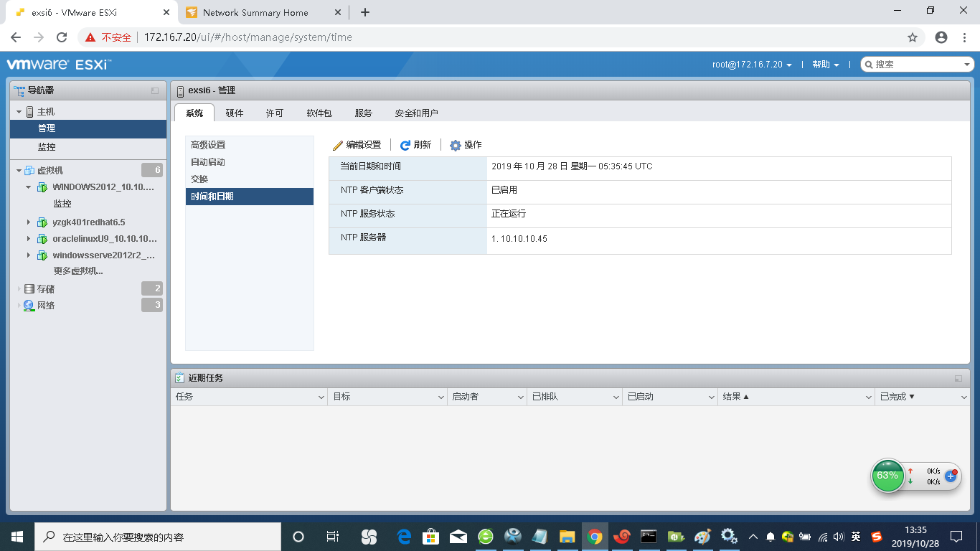This screenshot has height=551, width=980.
Task: Click the 63% green circle indicator
Action: [887, 476]
